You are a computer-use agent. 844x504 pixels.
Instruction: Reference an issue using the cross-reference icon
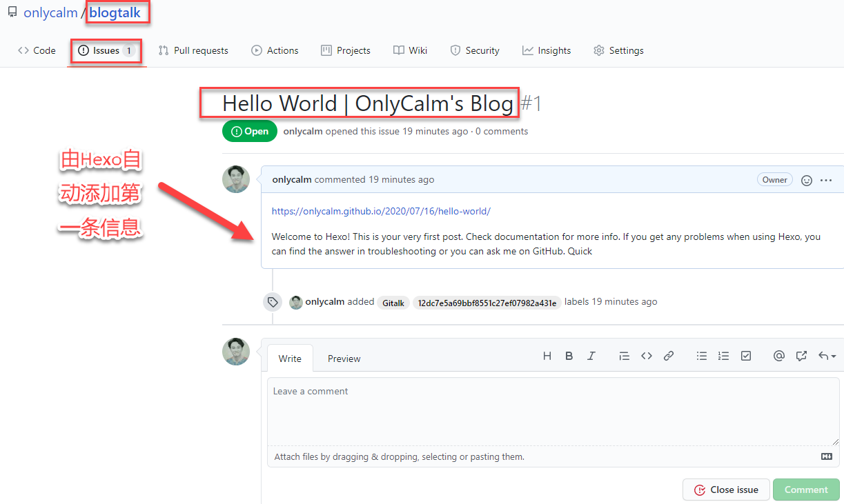[801, 356]
